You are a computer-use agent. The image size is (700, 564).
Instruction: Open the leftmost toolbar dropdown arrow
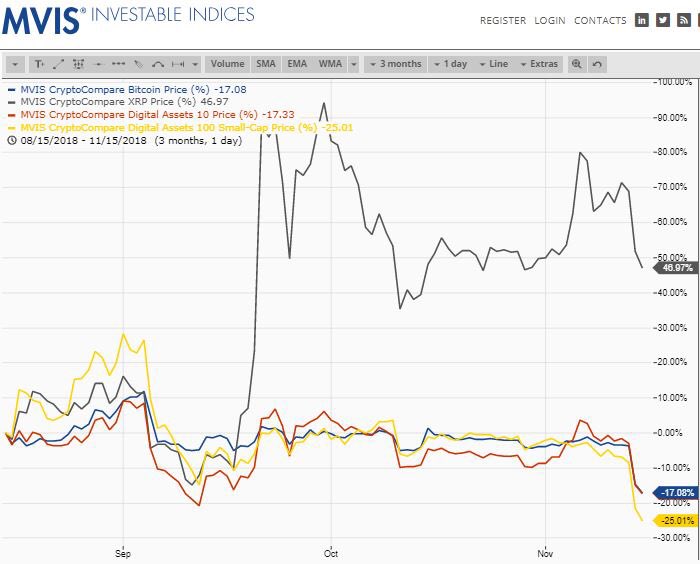pos(15,64)
